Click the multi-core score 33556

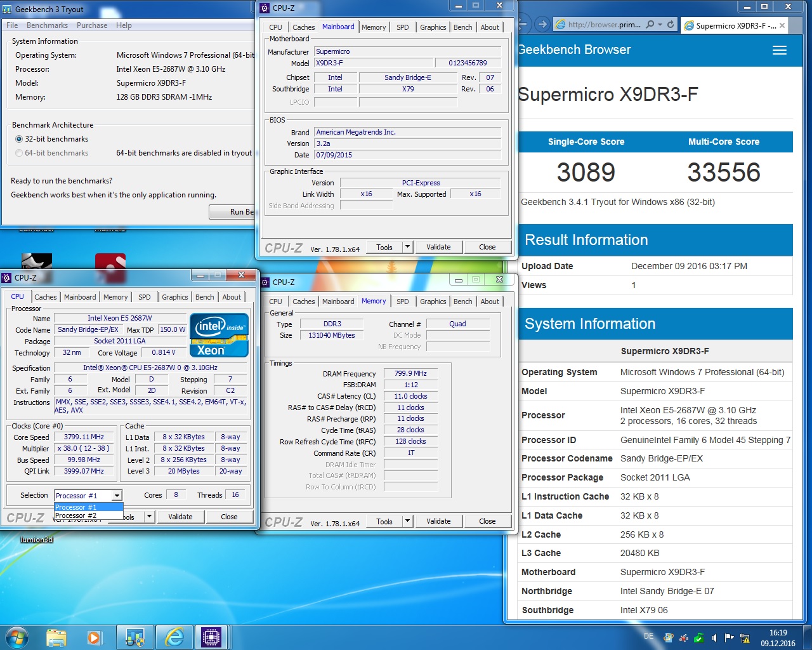coord(724,172)
